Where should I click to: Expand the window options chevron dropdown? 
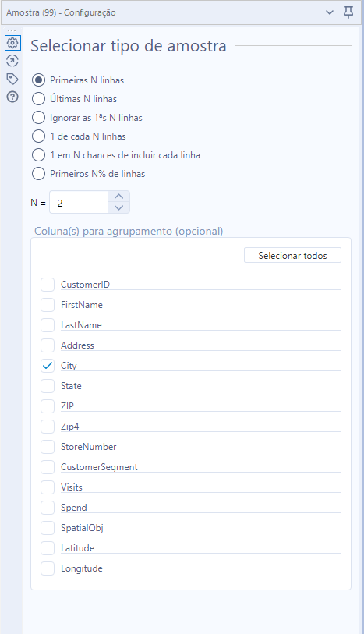click(x=330, y=12)
